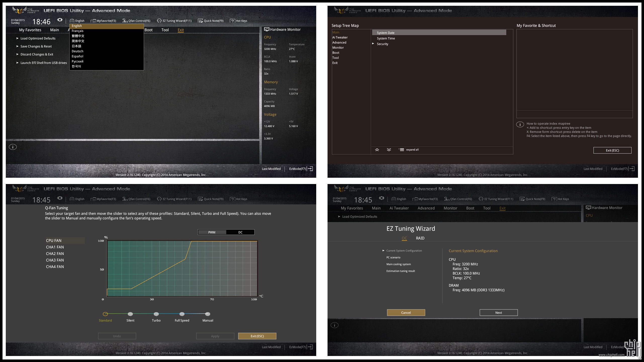Click the info icon in the EZ Tuning Wizard panel

(335, 325)
